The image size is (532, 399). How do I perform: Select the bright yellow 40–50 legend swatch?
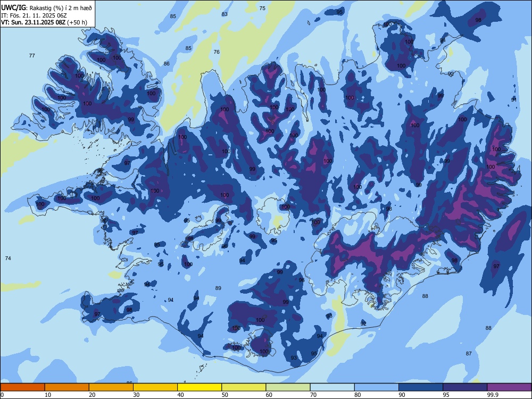coord(199,387)
